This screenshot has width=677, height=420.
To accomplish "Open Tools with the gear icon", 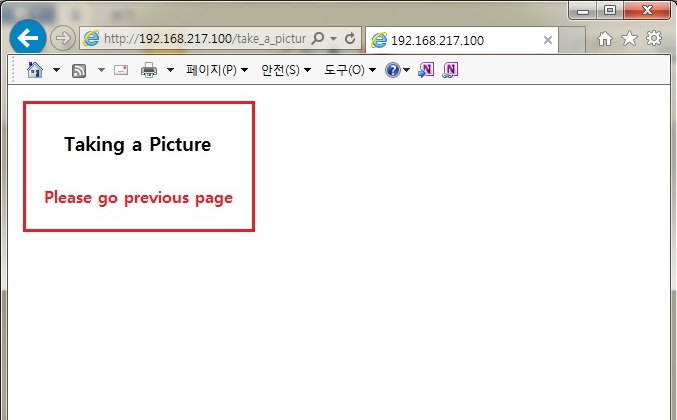I will point(654,38).
